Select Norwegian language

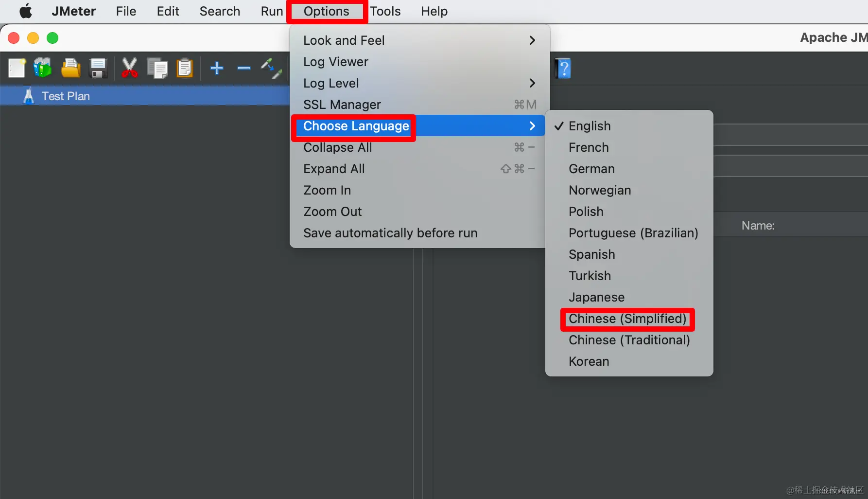click(629, 190)
